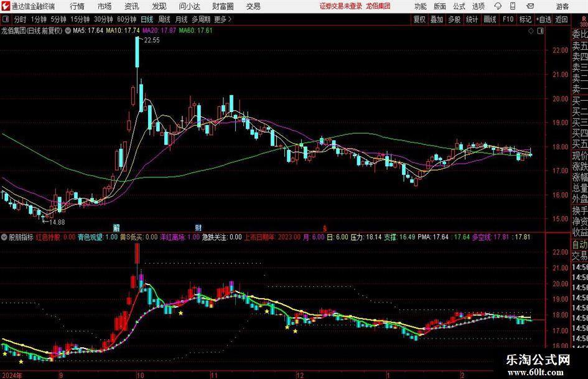Expand 更多 period options
Image resolution: width=588 pixels, height=379 pixels.
point(223,19)
